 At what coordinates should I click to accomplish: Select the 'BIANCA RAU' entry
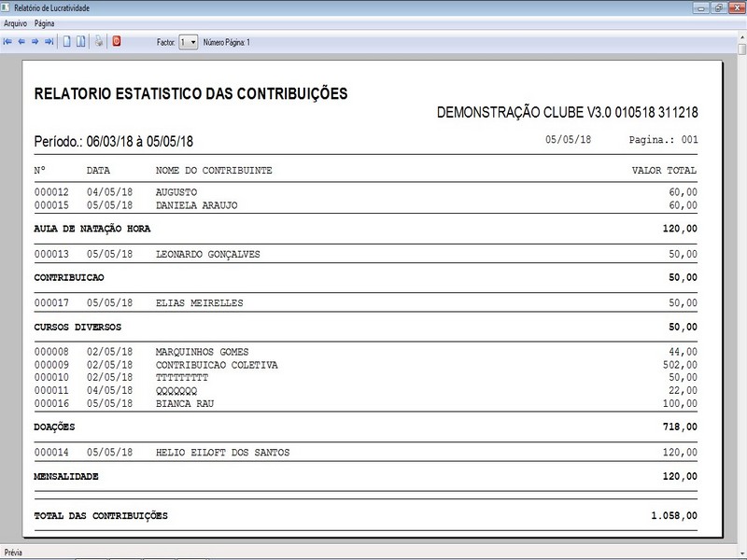point(185,404)
